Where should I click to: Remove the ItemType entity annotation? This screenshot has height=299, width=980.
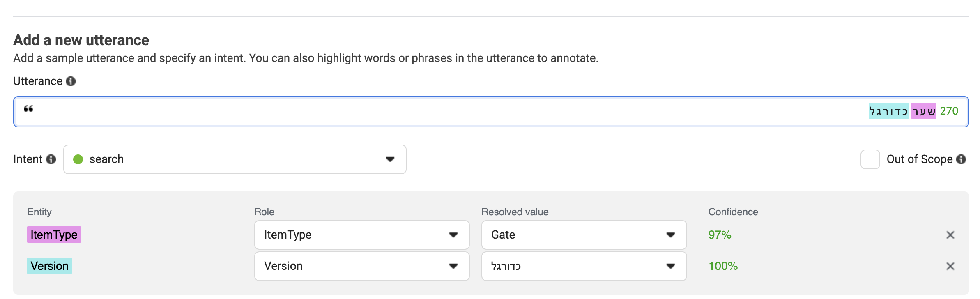click(x=951, y=235)
